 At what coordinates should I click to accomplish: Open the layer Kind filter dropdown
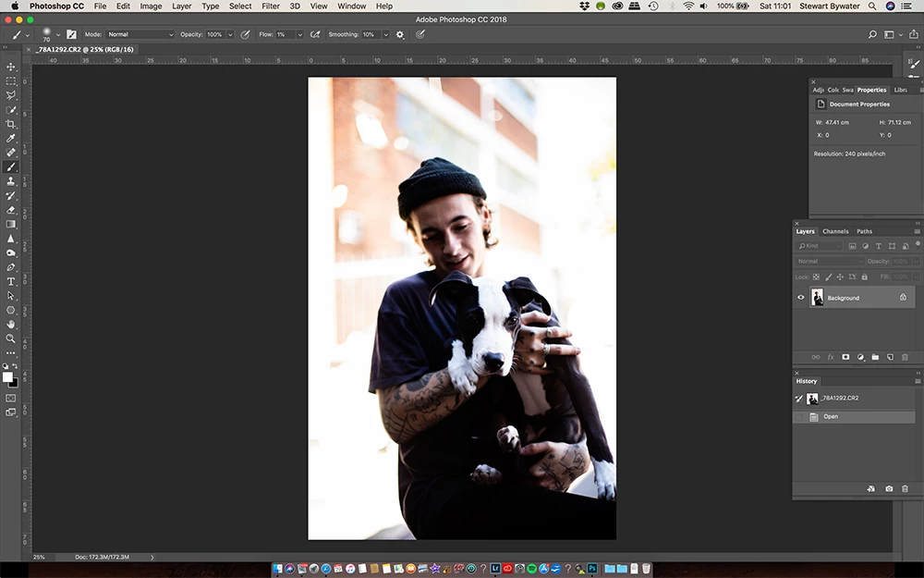(x=820, y=245)
